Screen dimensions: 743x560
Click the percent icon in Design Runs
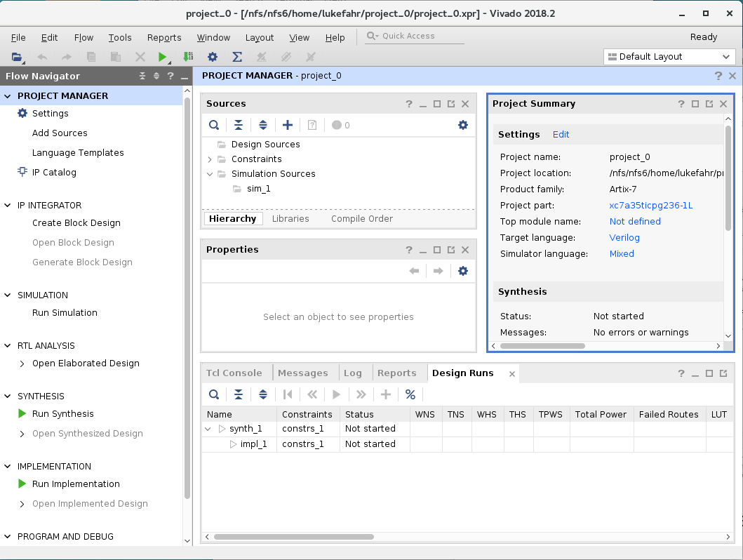click(410, 394)
